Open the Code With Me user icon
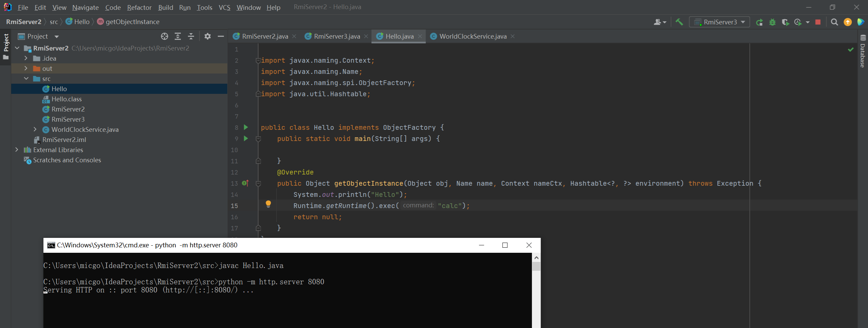Screen dimensions: 868x328 tap(660, 22)
